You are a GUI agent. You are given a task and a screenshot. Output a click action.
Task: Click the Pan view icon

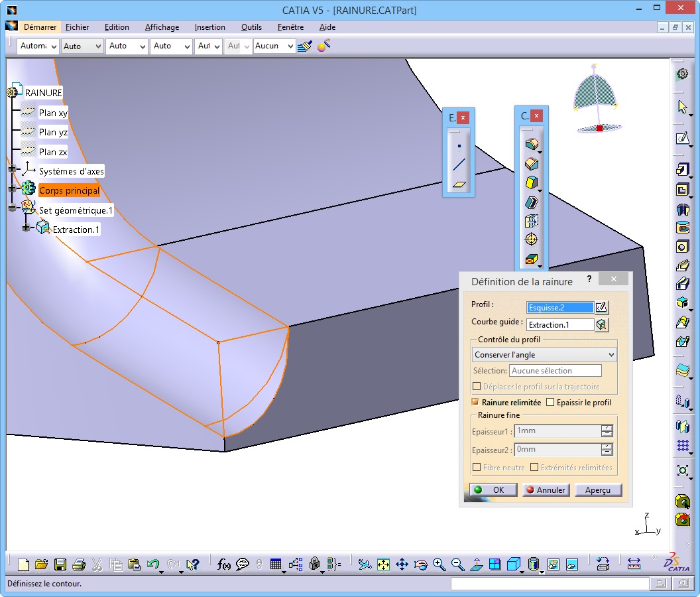pyautogui.click(x=402, y=564)
